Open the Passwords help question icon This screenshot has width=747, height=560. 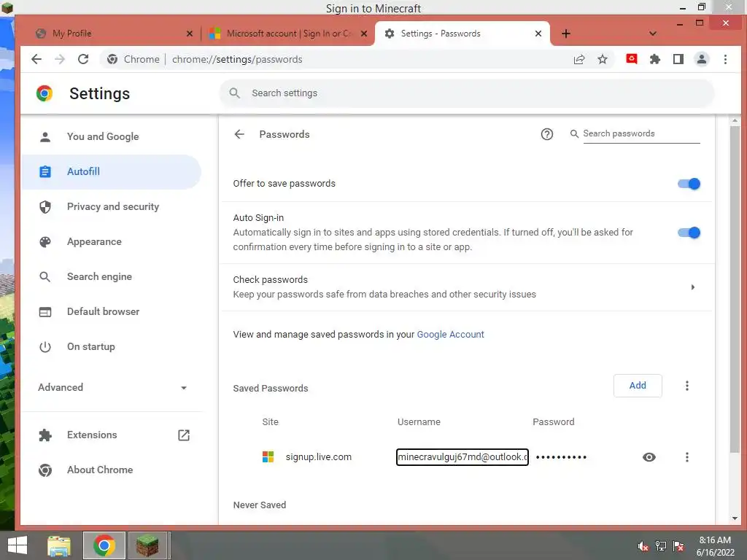click(547, 134)
